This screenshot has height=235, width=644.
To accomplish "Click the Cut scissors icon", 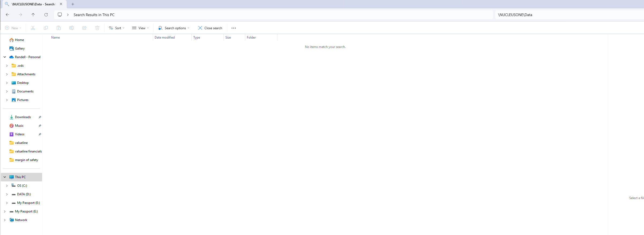I will [x=33, y=28].
